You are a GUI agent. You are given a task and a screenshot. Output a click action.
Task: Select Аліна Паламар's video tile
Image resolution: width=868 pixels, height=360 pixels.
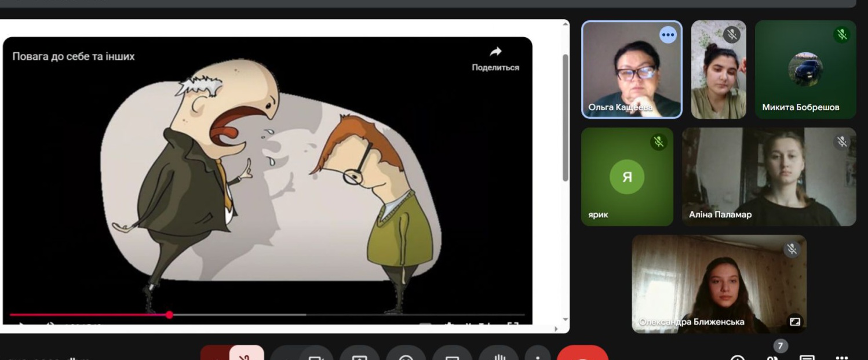(x=768, y=177)
